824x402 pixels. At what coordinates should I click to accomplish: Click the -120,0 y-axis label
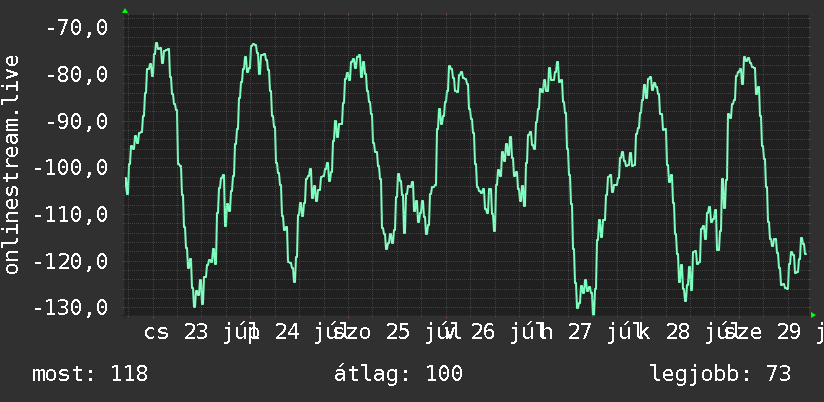[71, 261]
